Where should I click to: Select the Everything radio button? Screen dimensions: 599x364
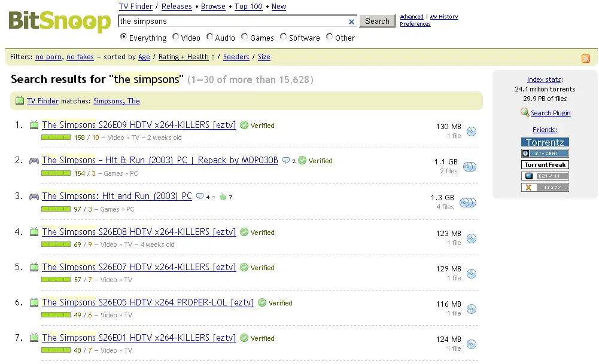point(123,36)
